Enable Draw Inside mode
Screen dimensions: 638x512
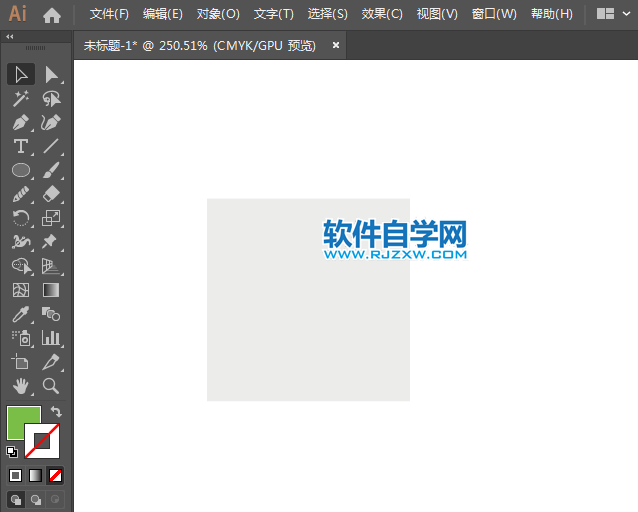55,499
